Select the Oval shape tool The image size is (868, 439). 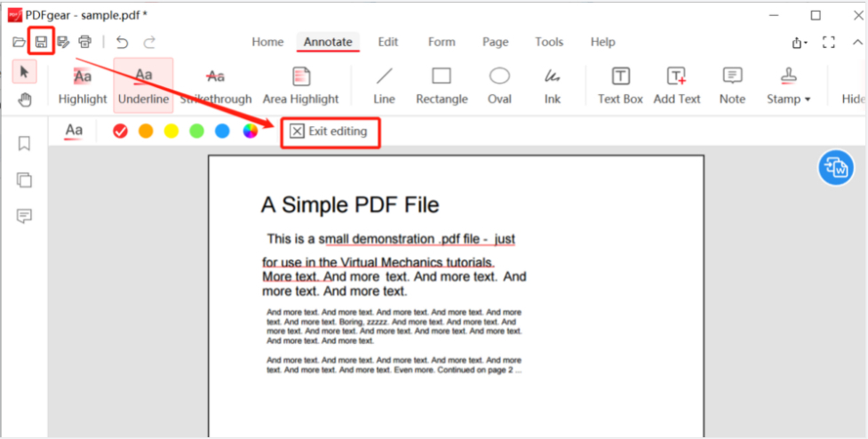pyautogui.click(x=499, y=86)
